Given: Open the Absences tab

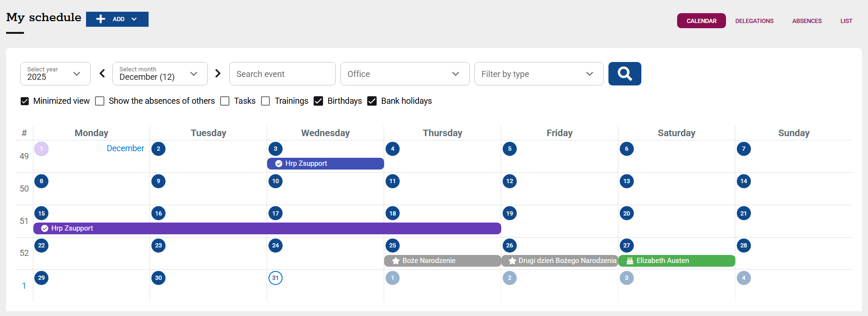Looking at the screenshot, I should [x=807, y=21].
